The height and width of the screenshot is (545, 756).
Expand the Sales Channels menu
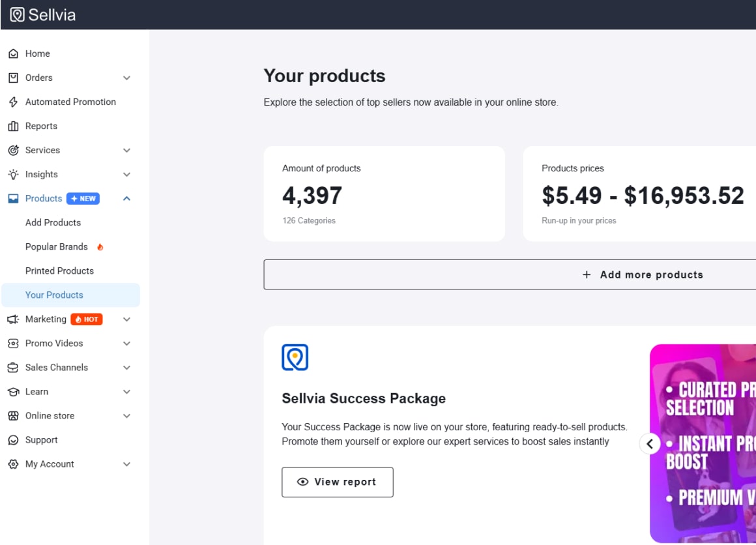128,367
